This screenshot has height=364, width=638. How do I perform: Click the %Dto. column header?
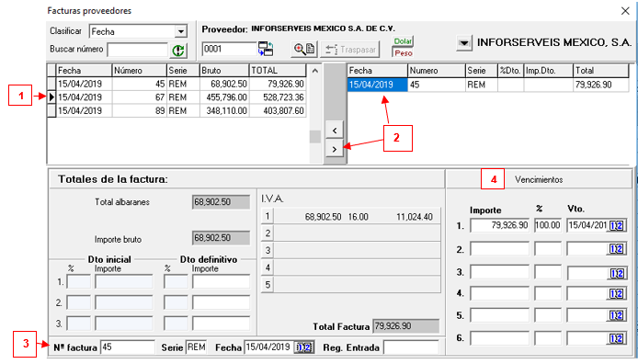(x=510, y=71)
